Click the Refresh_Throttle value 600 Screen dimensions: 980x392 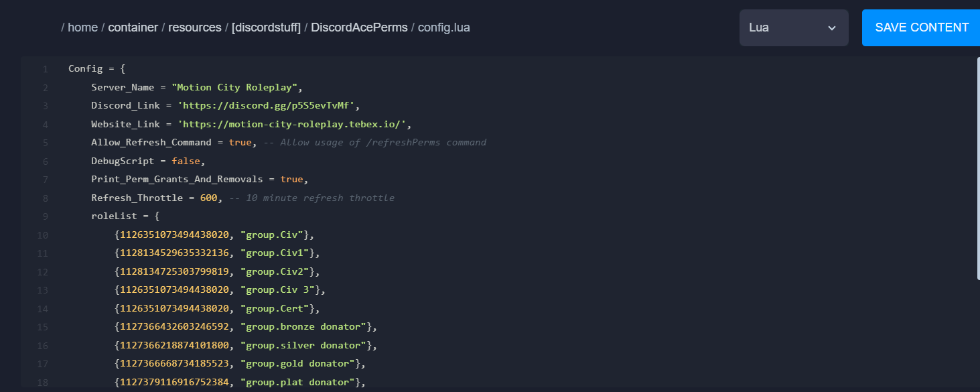tap(208, 198)
